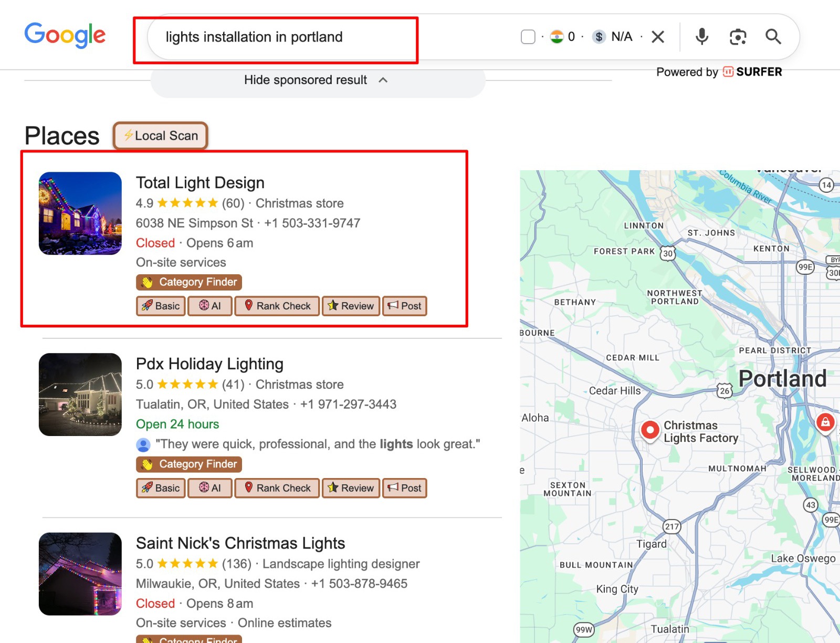This screenshot has width=840, height=643.
Task: Open the Pdx Holiday Lighting thumbnail photo
Action: [x=80, y=395]
